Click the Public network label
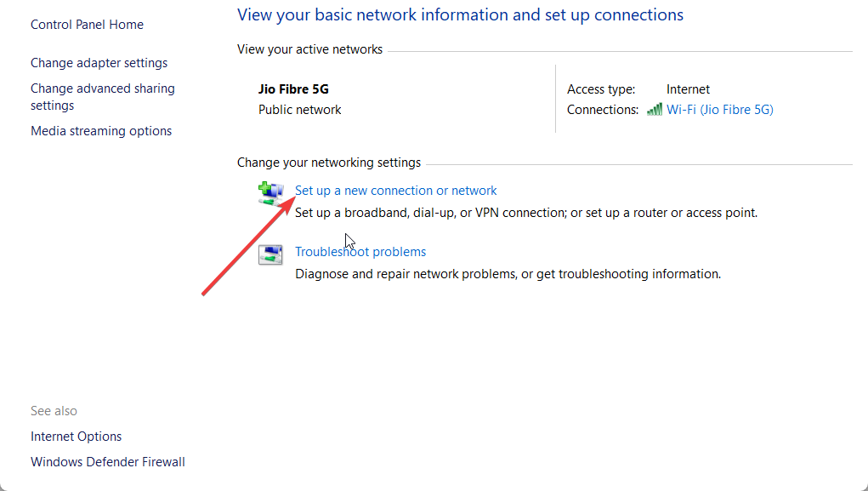This screenshot has width=868, height=491. tap(300, 110)
